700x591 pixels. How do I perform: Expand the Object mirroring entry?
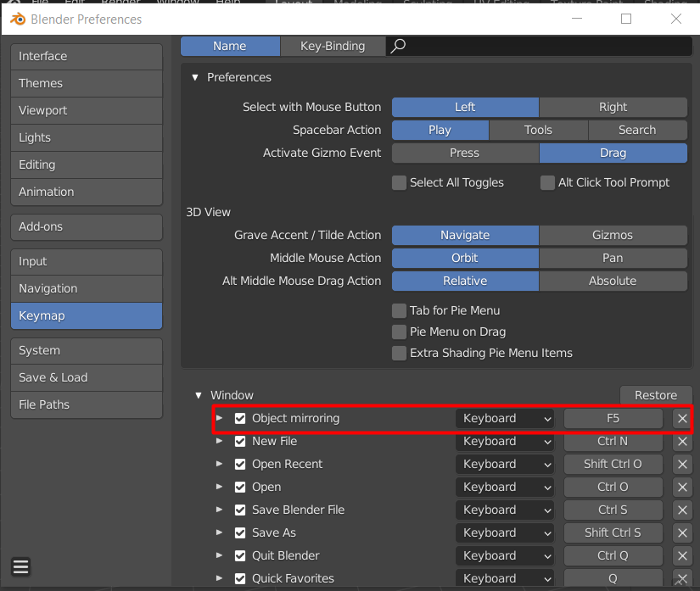coord(219,418)
